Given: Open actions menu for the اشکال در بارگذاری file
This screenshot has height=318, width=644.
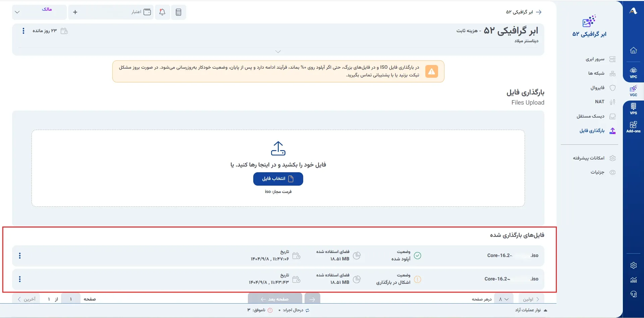Looking at the screenshot, I should click(x=20, y=279).
